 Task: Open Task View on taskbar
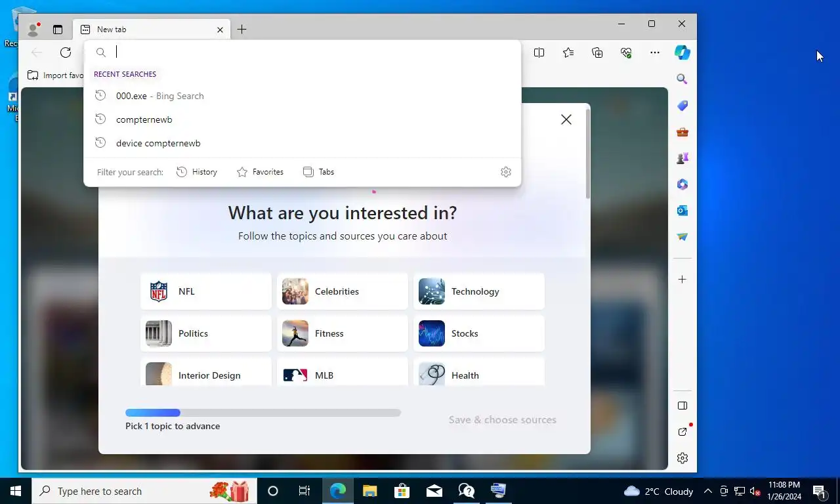pyautogui.click(x=304, y=491)
